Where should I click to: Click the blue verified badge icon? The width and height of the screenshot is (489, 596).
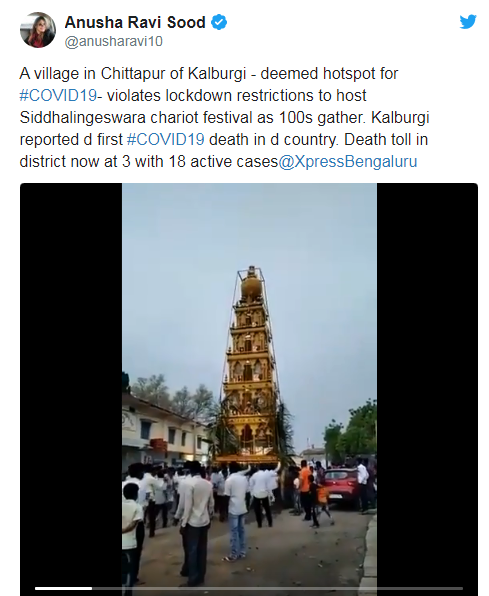click(x=219, y=22)
